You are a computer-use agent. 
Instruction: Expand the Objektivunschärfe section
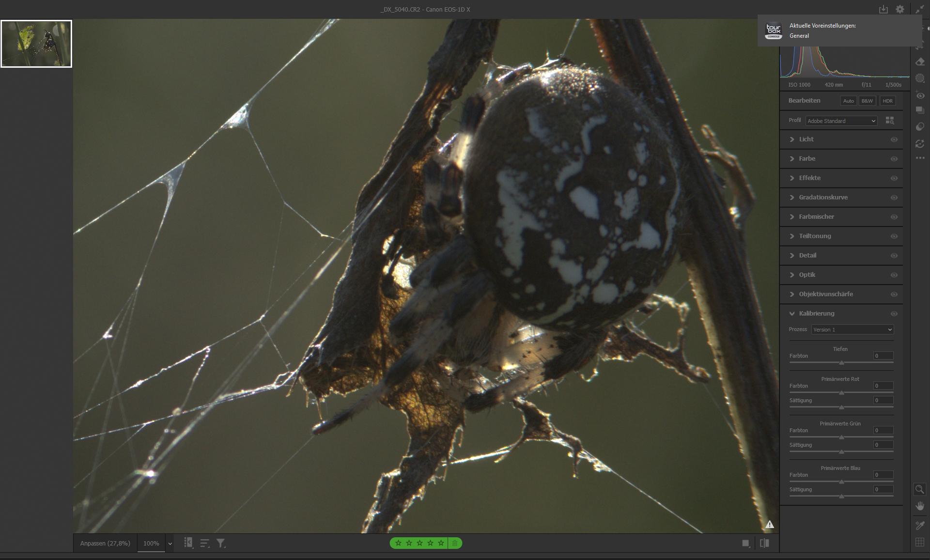(825, 294)
